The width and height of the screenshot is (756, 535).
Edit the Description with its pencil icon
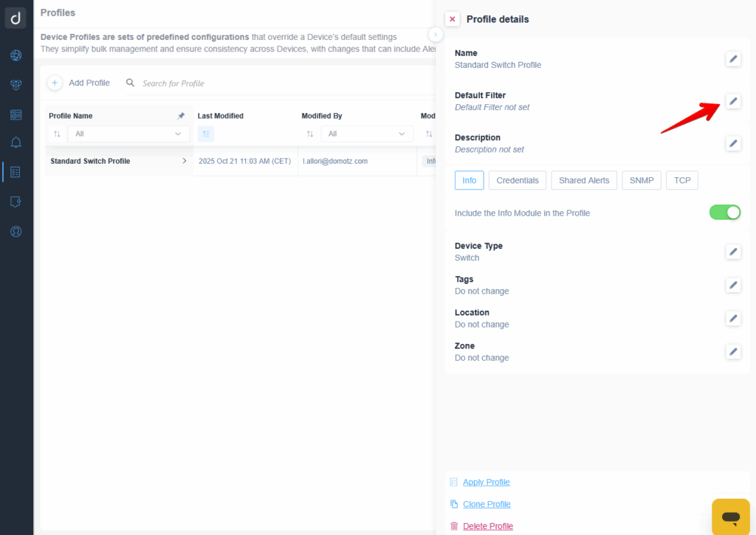pyautogui.click(x=732, y=143)
